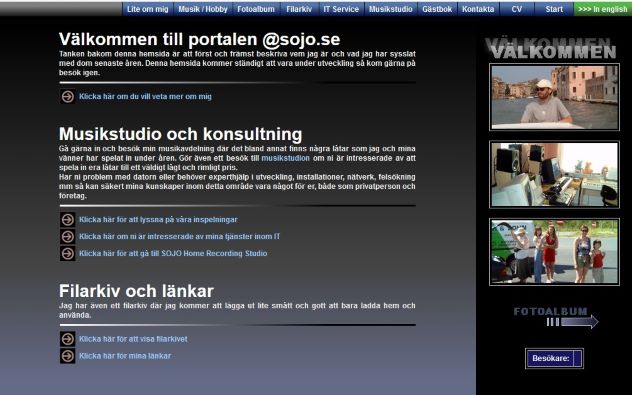632x395 pixels.
Task: Click arrow icon beside 'mina länkar'
Action: coord(68,356)
